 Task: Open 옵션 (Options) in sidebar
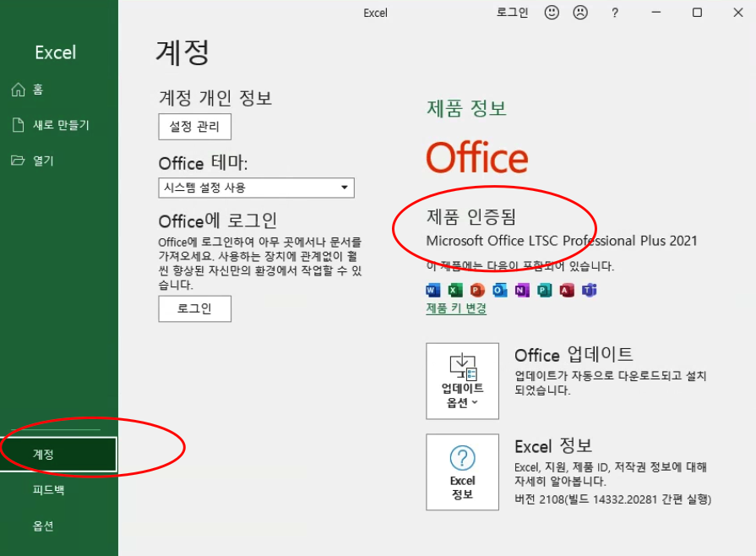pyautogui.click(x=59, y=526)
